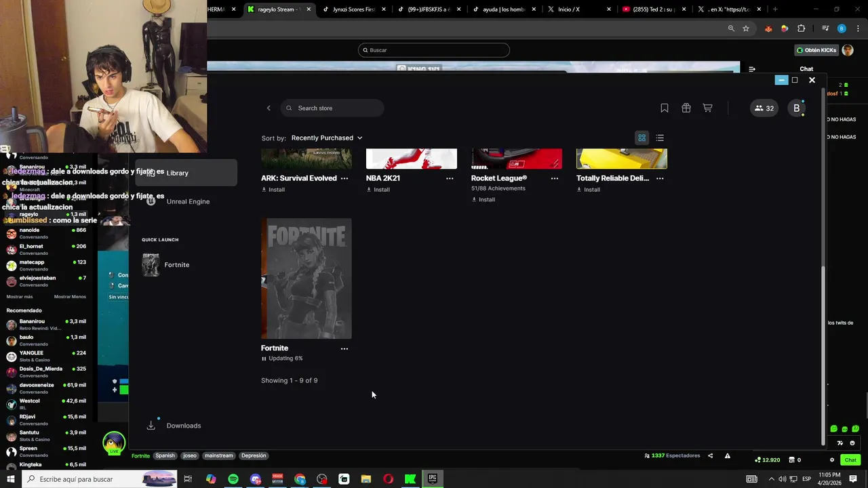Open the friends list showing 32
This screenshot has height=488, width=868.
[x=764, y=108]
